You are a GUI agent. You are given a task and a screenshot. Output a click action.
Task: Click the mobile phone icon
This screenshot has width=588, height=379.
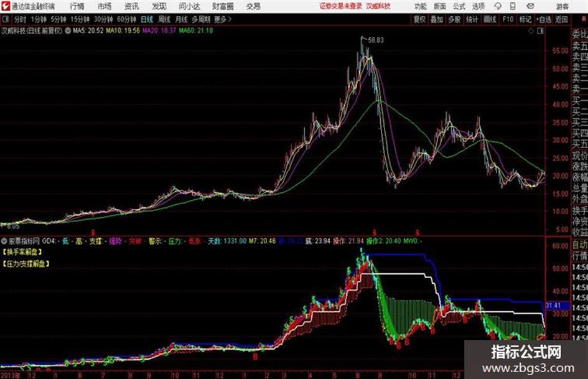(x=513, y=6)
